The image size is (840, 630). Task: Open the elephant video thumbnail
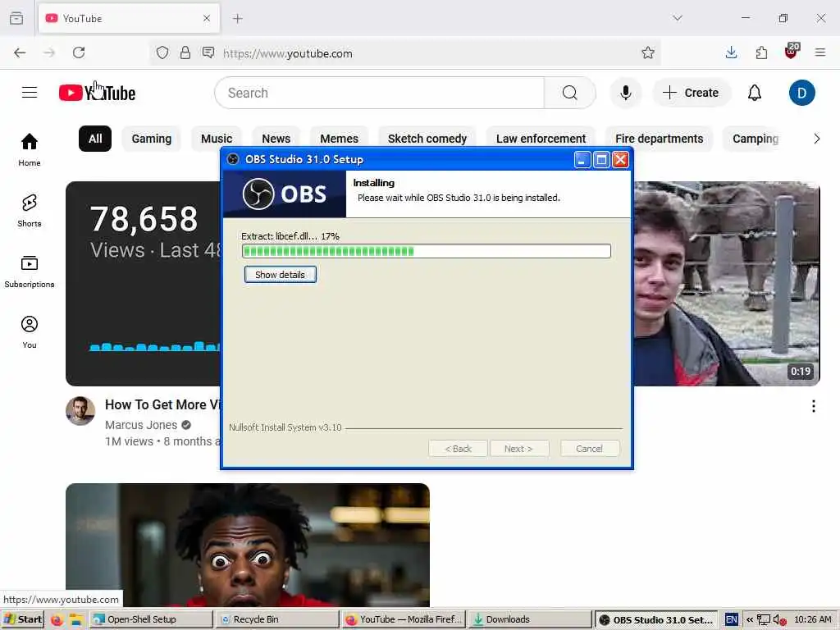pyautogui.click(x=727, y=283)
